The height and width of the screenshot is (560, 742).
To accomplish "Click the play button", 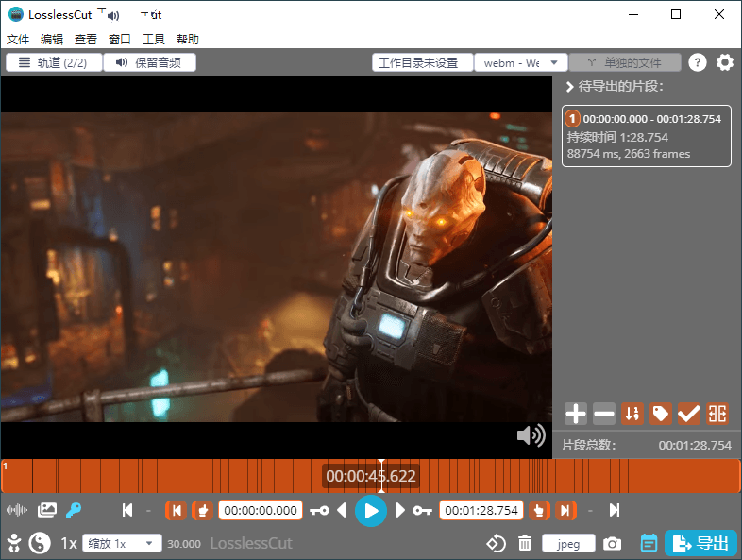I will (371, 511).
